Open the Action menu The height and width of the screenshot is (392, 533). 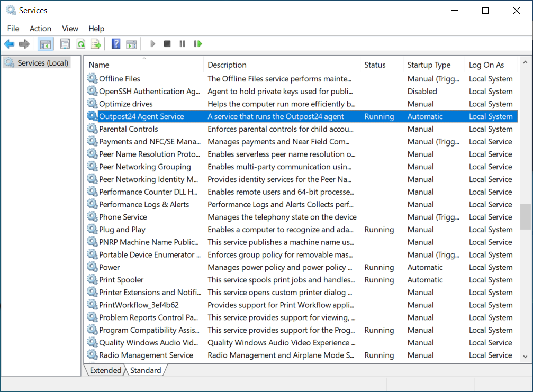click(x=40, y=29)
